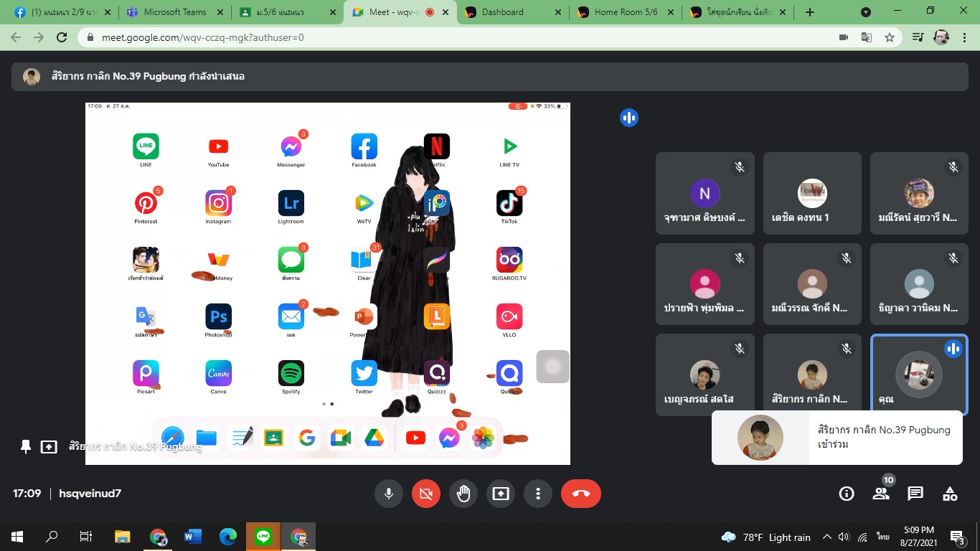Image resolution: width=980 pixels, height=551 pixels.
Task: Click the Present now icon
Action: pos(500,494)
